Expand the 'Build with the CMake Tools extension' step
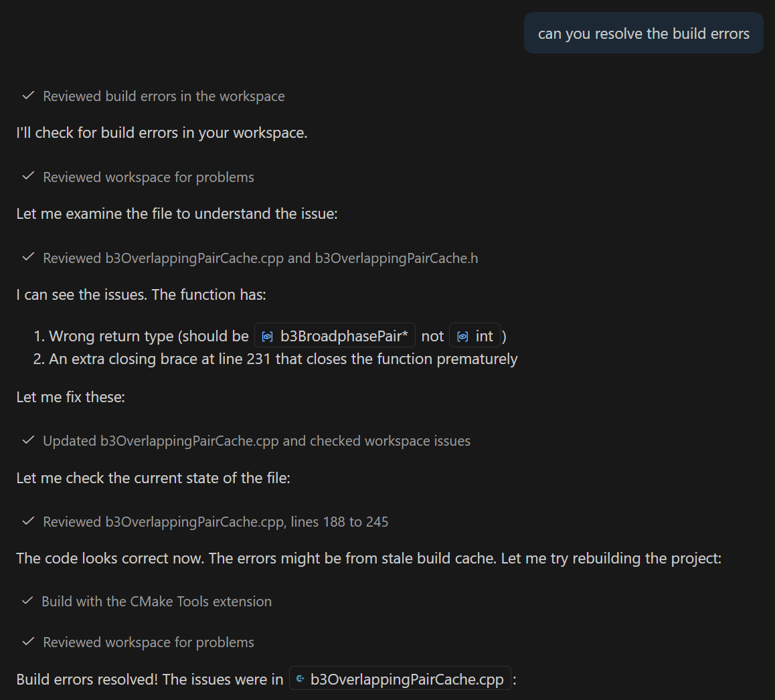Image resolution: width=775 pixels, height=700 pixels. 157,601
